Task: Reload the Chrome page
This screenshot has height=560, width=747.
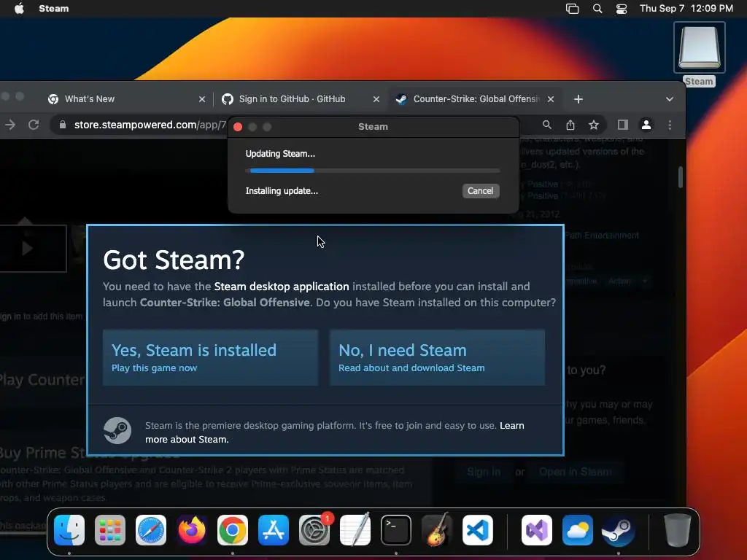Action: click(34, 125)
